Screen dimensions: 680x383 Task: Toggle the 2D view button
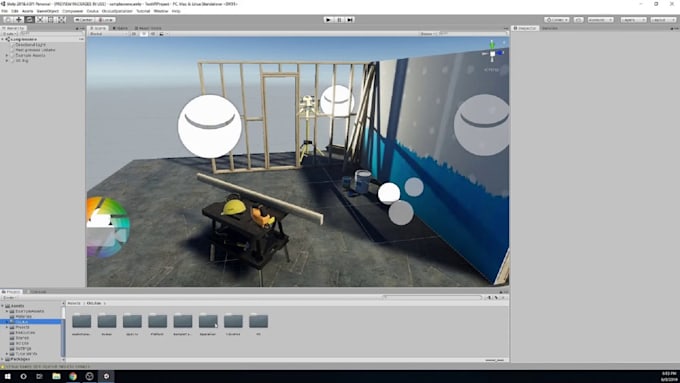coord(134,33)
